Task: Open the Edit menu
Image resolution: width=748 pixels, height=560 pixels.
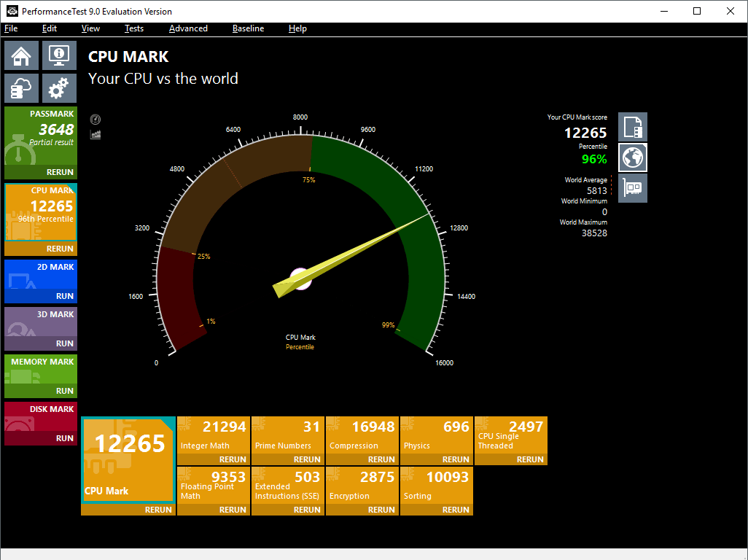Action: pyautogui.click(x=49, y=28)
